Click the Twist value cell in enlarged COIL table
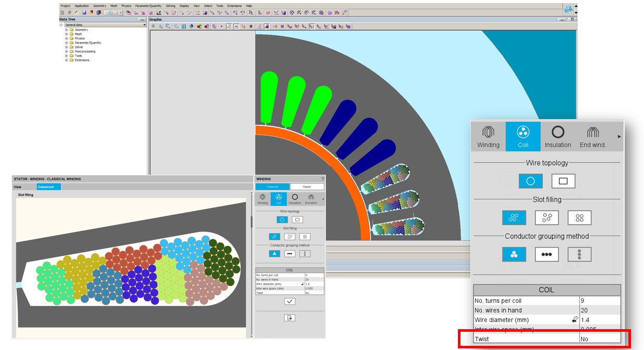This screenshot has width=644, height=350. tap(600, 339)
